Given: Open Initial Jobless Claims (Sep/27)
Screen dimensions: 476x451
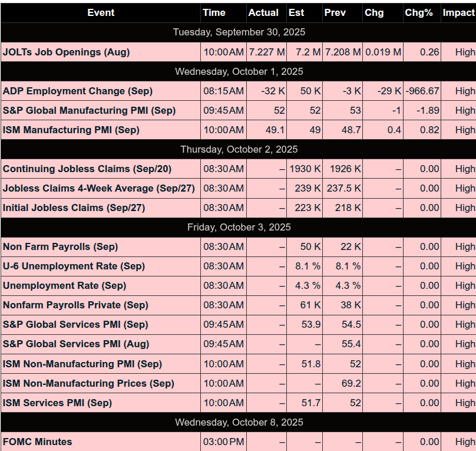Looking at the screenshot, I should pos(74,208).
